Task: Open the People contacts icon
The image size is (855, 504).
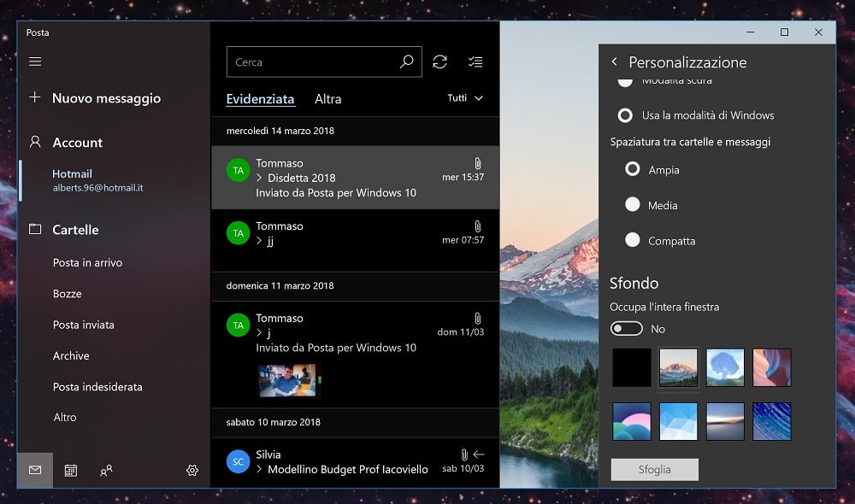Action: click(106, 470)
